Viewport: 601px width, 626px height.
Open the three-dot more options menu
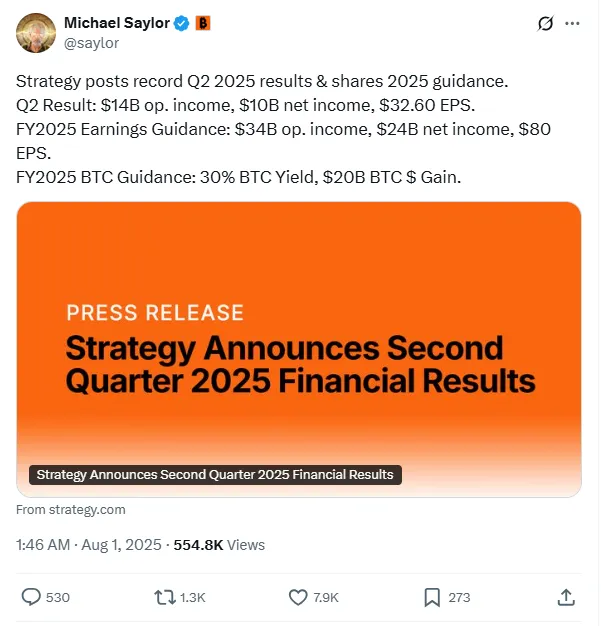pos(571,23)
